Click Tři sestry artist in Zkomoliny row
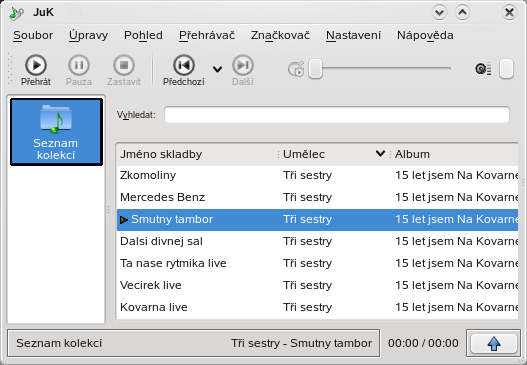 pos(307,175)
